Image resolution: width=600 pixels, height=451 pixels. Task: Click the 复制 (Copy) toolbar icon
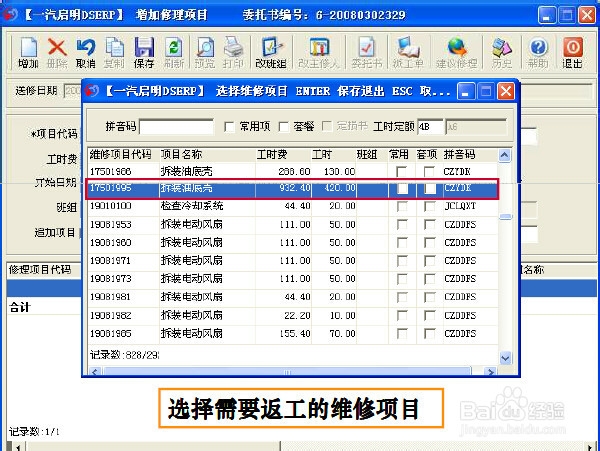click(114, 52)
